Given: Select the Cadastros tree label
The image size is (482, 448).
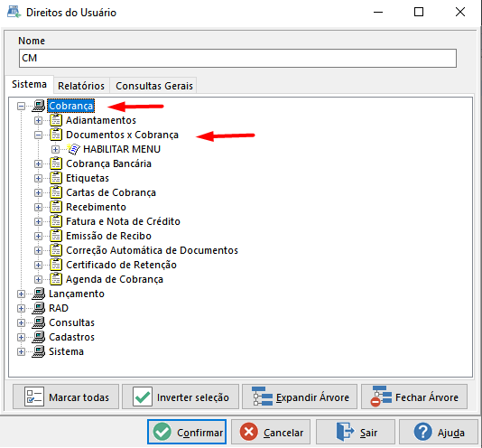Looking at the screenshot, I should pyautogui.click(x=71, y=337).
